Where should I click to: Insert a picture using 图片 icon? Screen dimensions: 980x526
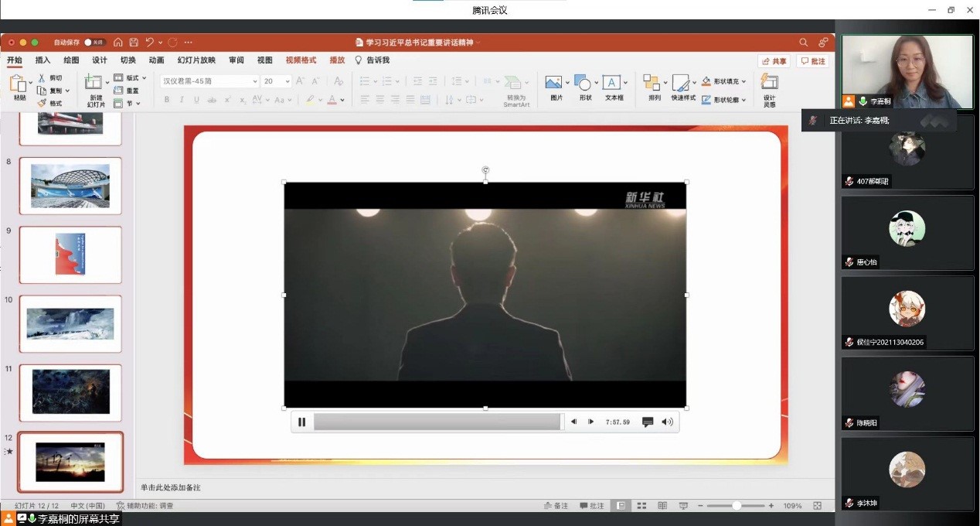tap(553, 82)
